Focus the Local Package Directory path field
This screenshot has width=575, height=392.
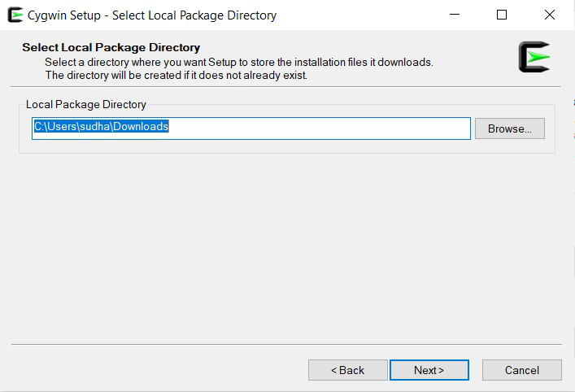coord(251,128)
